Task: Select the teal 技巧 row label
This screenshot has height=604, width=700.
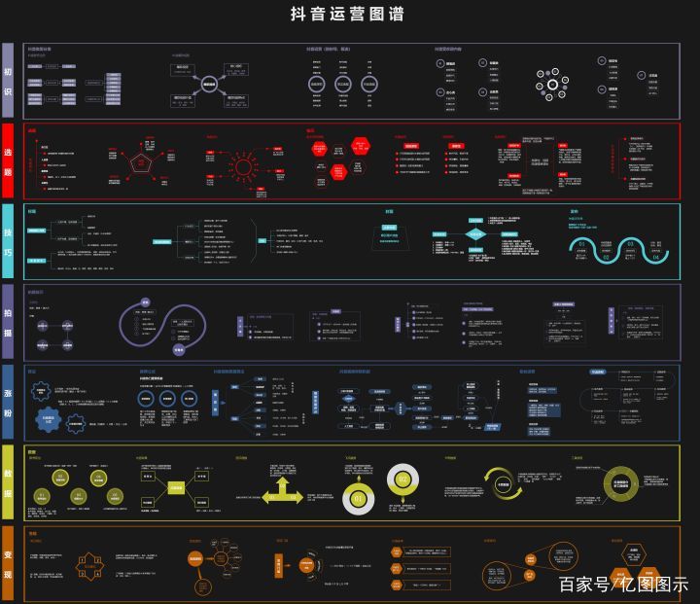Action: pos(8,241)
